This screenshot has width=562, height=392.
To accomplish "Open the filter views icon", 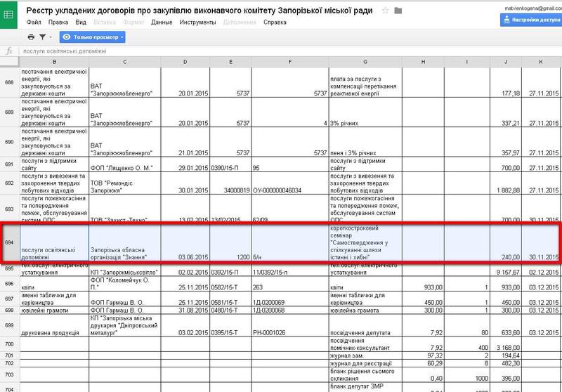I will pos(43,37).
